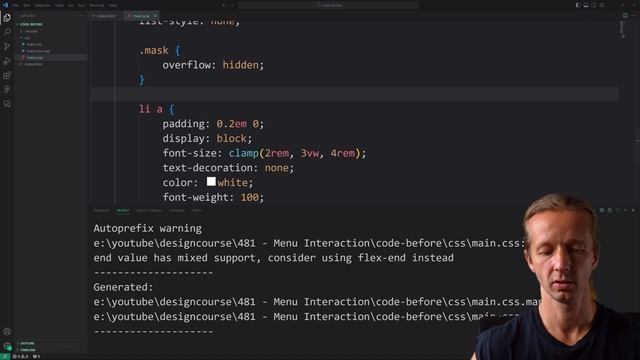Open the Go menu

pyautogui.click(x=71, y=5)
